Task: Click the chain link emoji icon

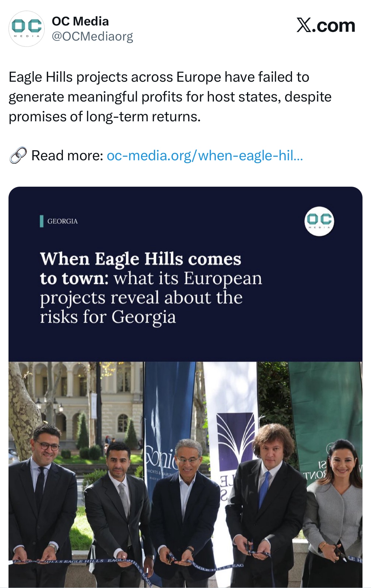Action: 18,156
